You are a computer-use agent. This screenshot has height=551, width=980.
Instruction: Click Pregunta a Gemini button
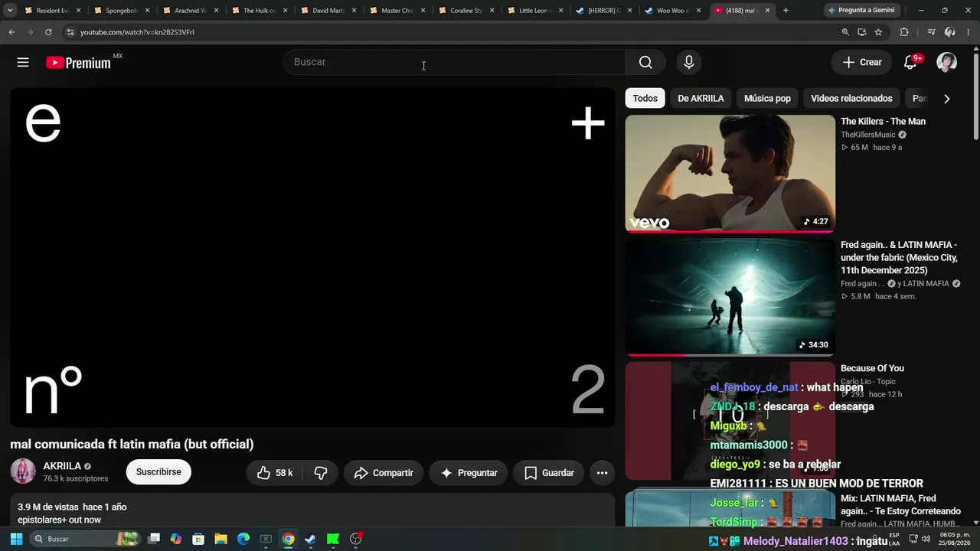861,11
